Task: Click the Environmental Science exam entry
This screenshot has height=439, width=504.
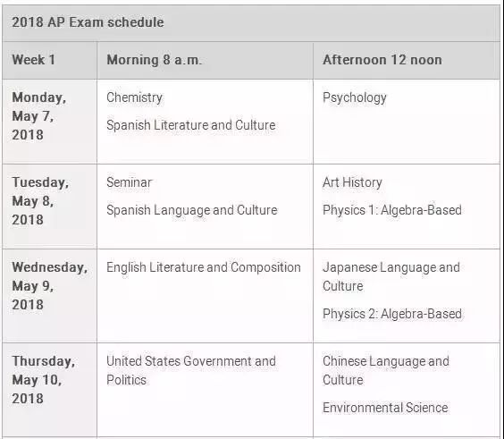Action: tap(385, 408)
